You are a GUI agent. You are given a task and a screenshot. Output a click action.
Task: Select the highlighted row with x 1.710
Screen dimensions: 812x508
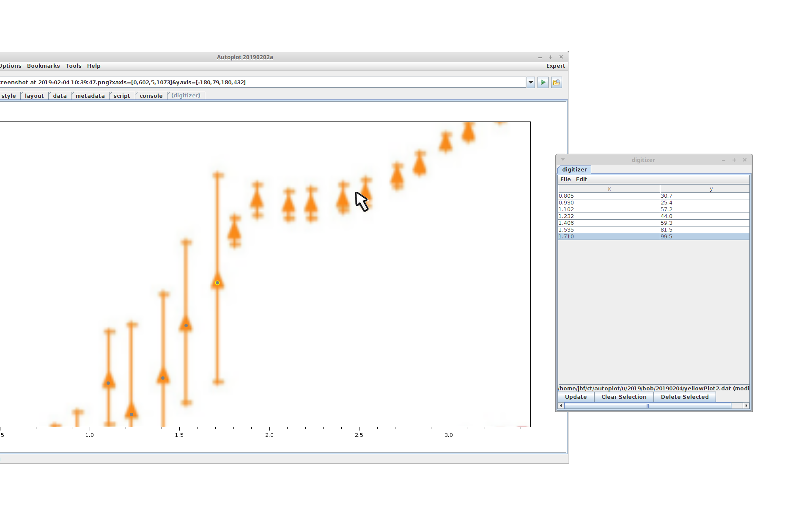(x=654, y=237)
